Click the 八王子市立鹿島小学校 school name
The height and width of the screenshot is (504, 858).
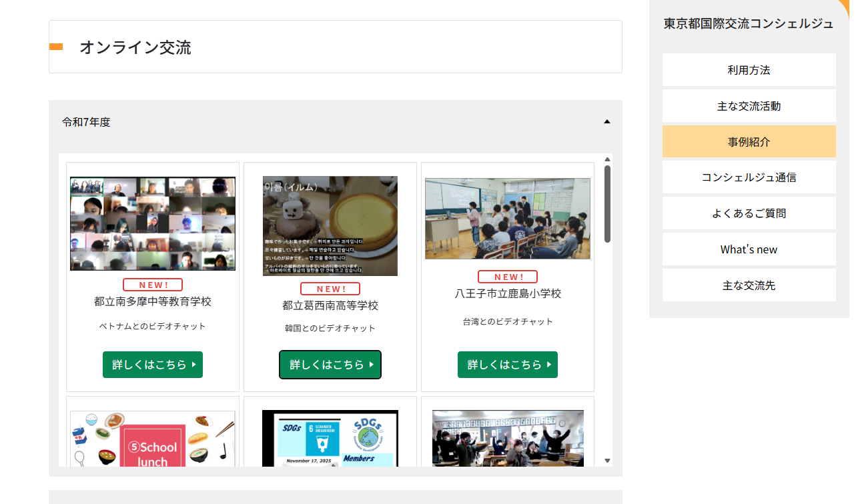click(x=508, y=293)
